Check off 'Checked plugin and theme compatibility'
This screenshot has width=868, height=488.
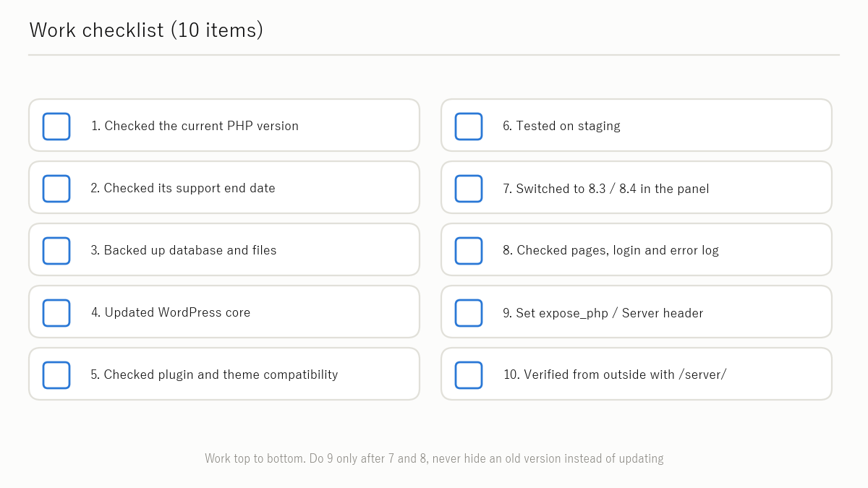click(x=56, y=374)
